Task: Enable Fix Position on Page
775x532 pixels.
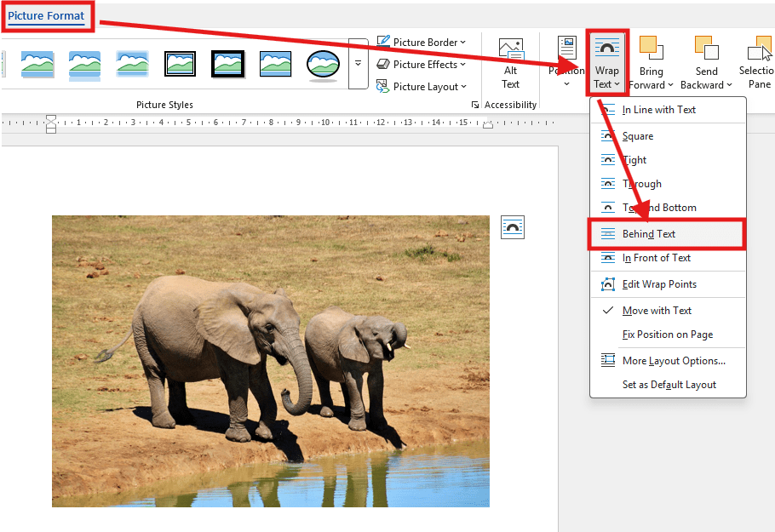Action: pos(666,335)
